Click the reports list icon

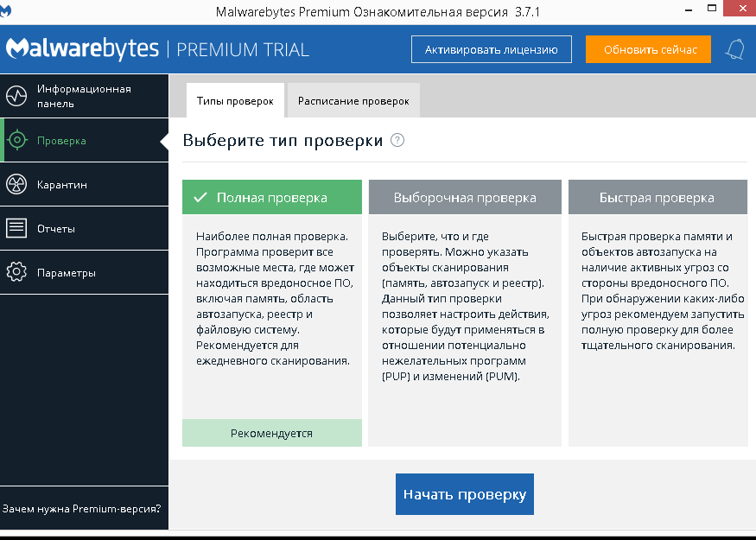16,229
